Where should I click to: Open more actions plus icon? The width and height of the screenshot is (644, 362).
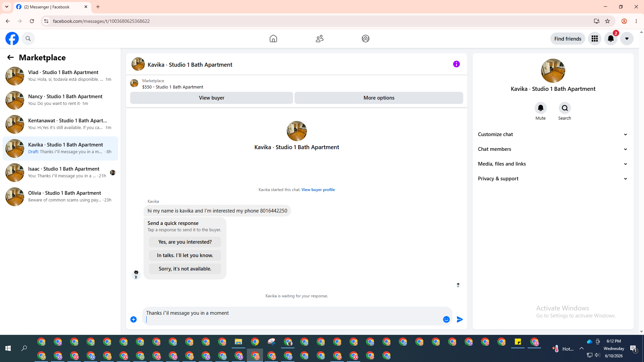[133, 319]
